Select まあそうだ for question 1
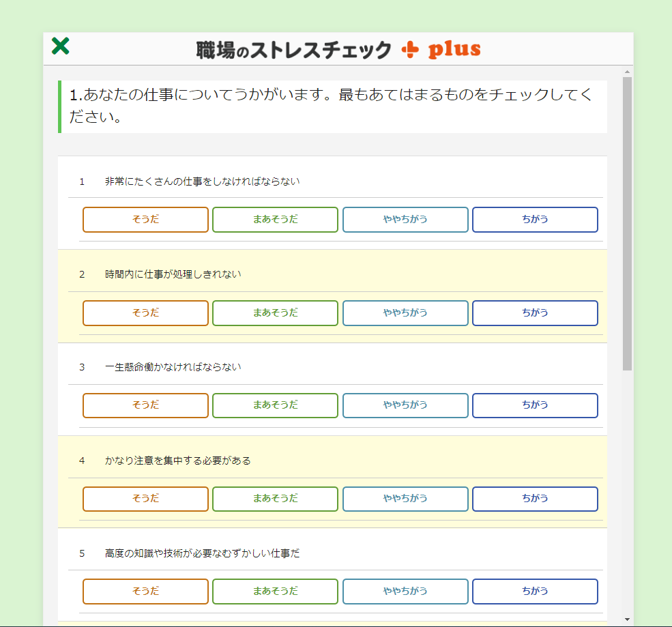This screenshot has width=672, height=627. pos(275,220)
